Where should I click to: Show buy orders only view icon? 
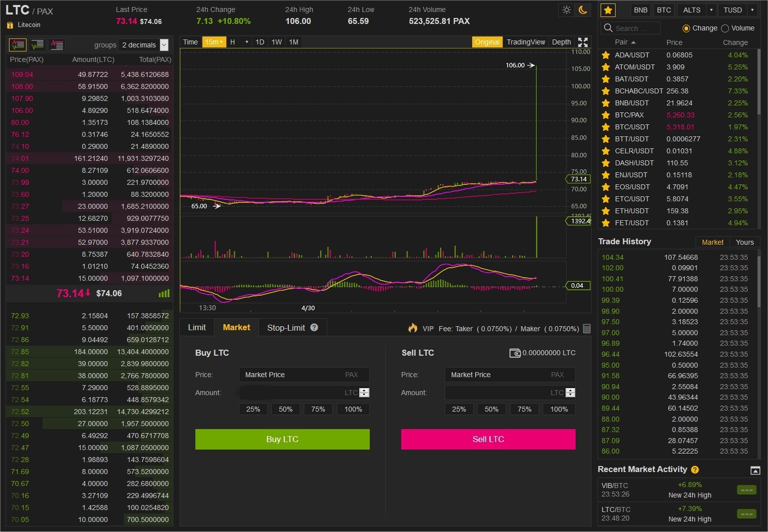[x=37, y=45]
